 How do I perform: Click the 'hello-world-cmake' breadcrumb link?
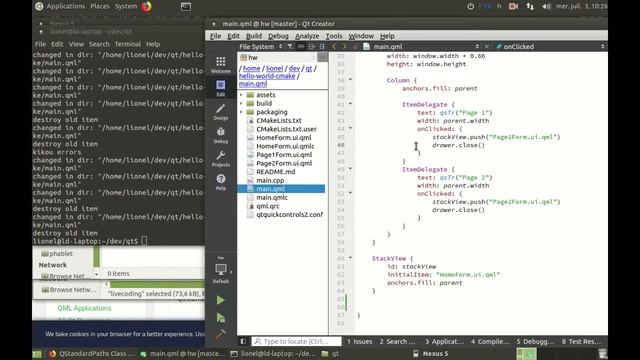[267, 76]
